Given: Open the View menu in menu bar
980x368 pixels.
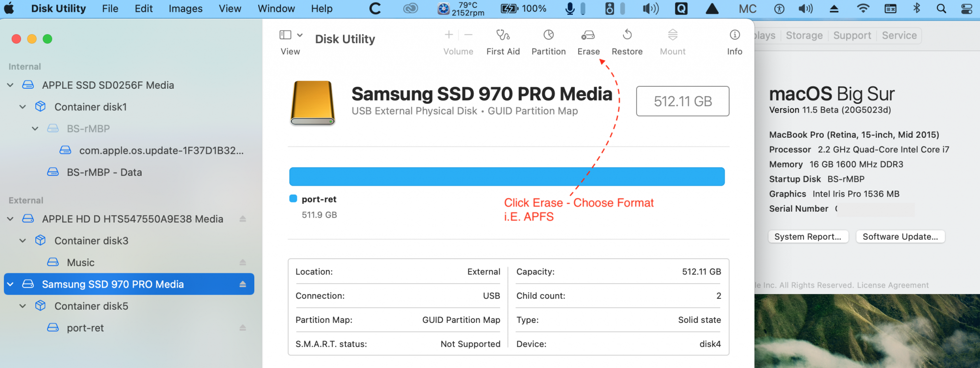Looking at the screenshot, I should [230, 8].
